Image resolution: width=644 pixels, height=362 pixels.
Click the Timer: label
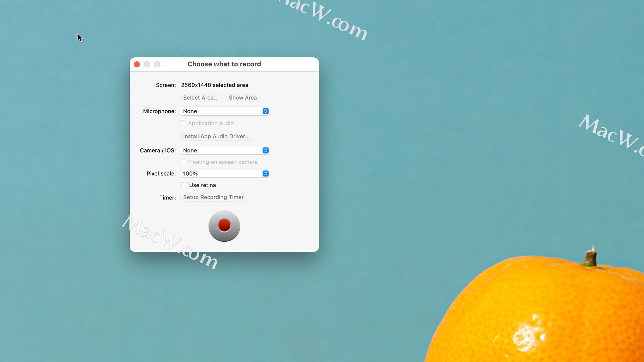pos(167,198)
